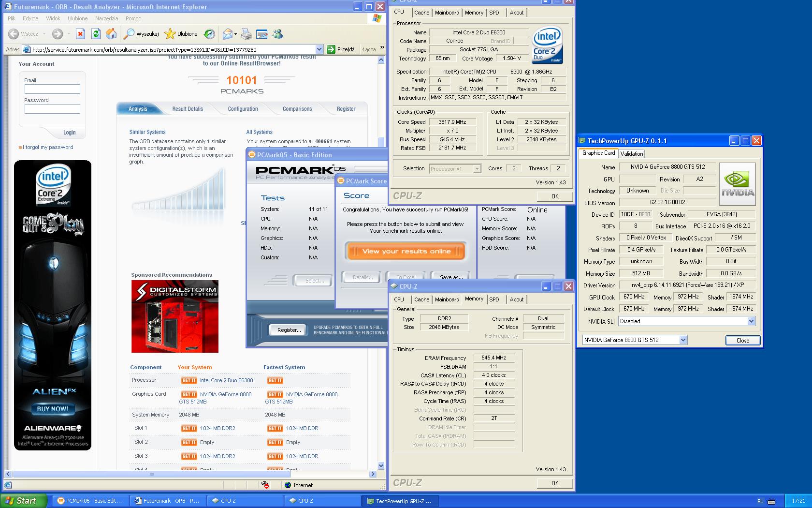Screen dimensions: 812x508
Task: Click OK in the lower CPU-Z Memory window
Action: tap(555, 483)
